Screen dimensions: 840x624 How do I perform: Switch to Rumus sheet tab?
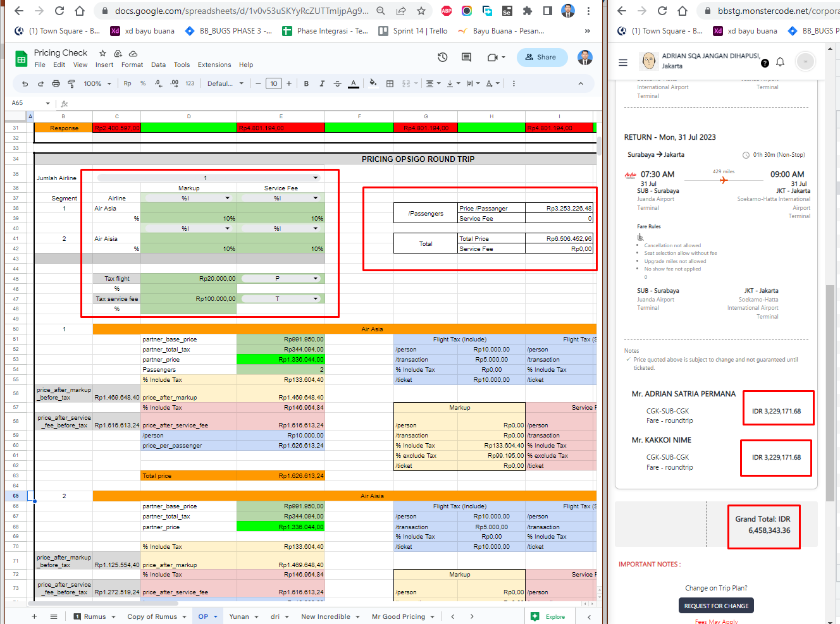coord(95,616)
